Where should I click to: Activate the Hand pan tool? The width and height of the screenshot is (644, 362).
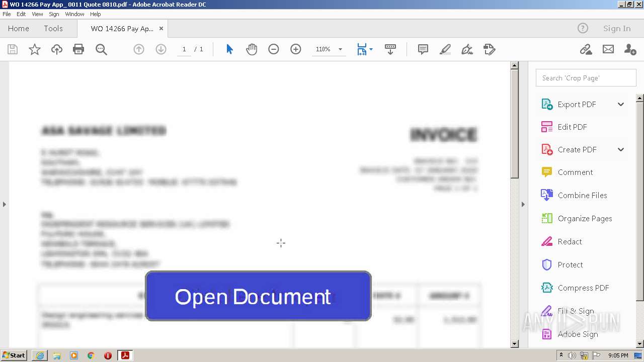[252, 49]
